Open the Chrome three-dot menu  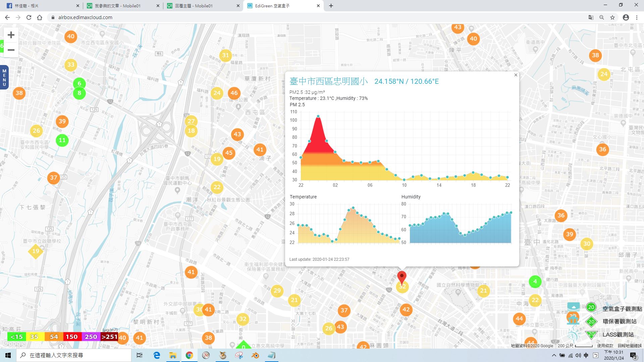[637, 17]
